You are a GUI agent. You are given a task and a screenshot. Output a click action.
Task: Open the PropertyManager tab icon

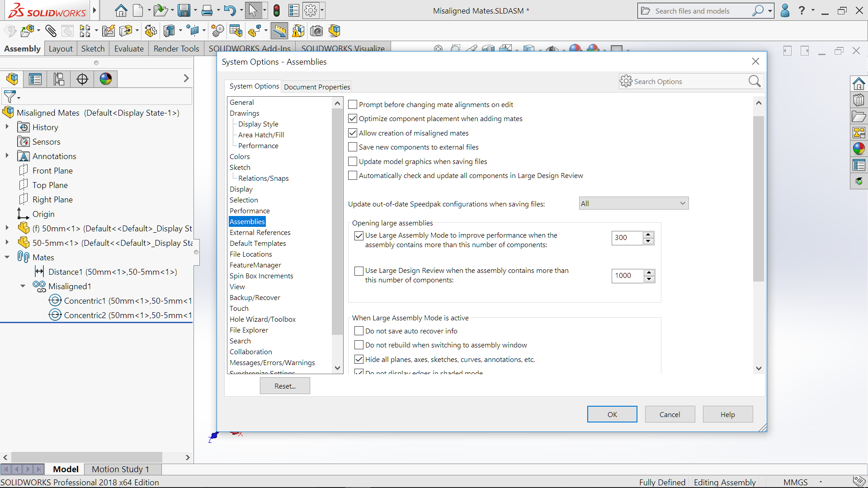(35, 79)
